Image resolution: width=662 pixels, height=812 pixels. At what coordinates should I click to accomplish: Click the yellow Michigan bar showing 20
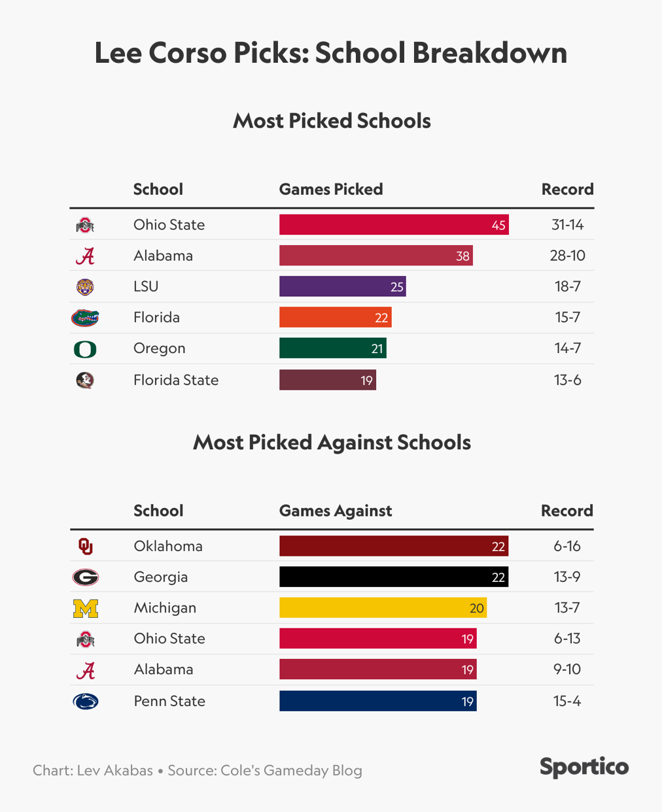click(383, 608)
